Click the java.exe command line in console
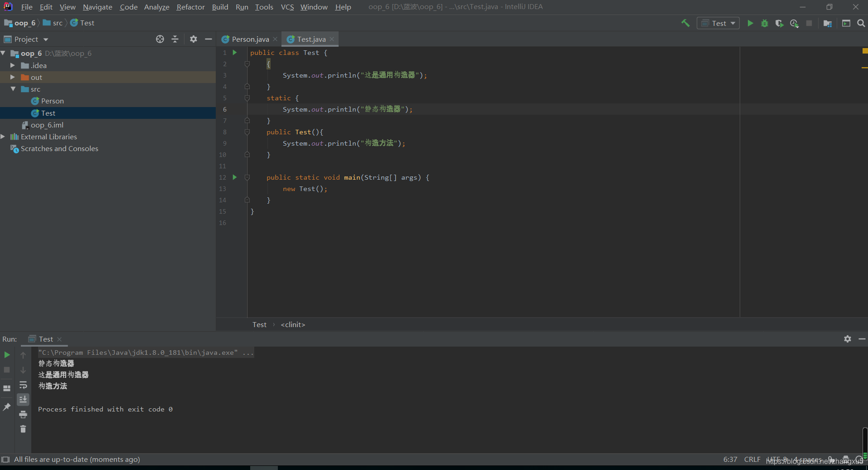This screenshot has height=470, width=868. pos(146,352)
